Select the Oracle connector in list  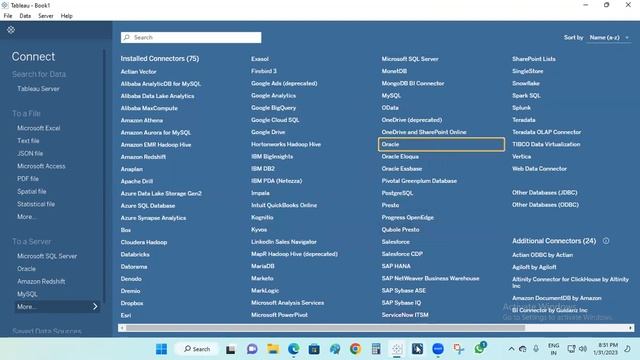click(441, 144)
